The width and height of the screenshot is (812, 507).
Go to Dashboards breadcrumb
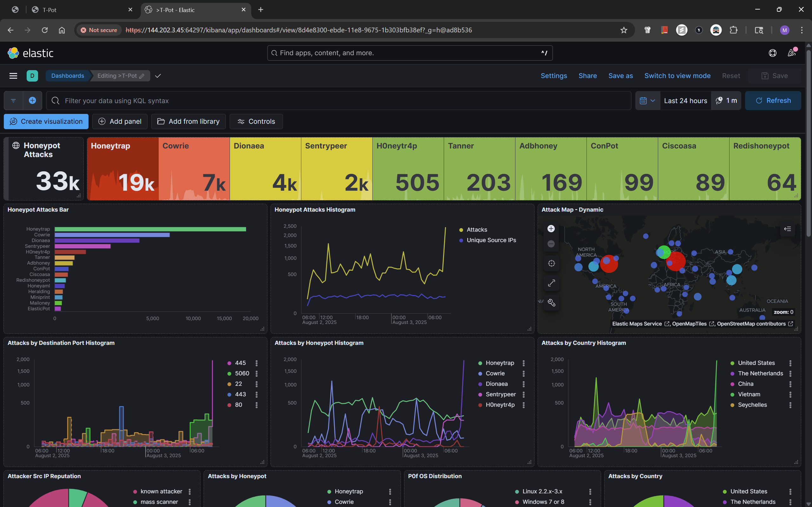(x=67, y=76)
